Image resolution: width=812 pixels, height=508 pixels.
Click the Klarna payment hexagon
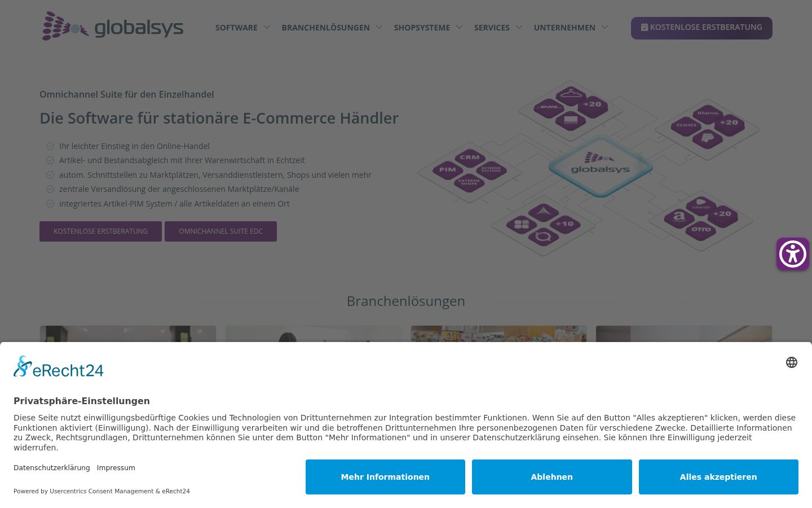708,113
